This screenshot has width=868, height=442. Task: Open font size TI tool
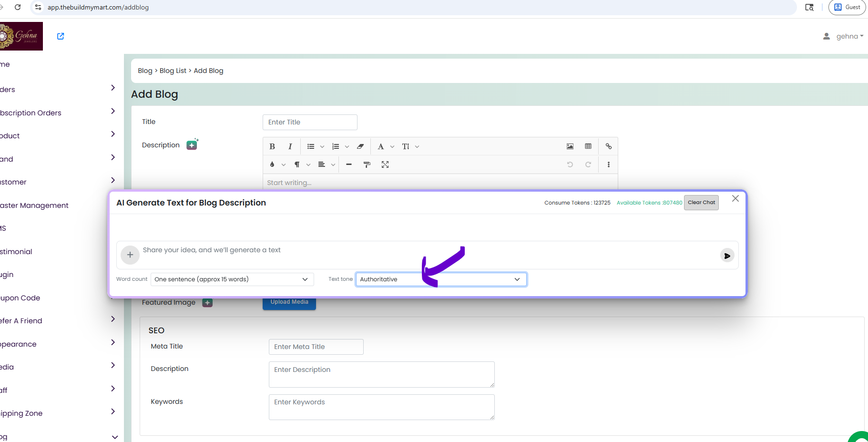406,146
